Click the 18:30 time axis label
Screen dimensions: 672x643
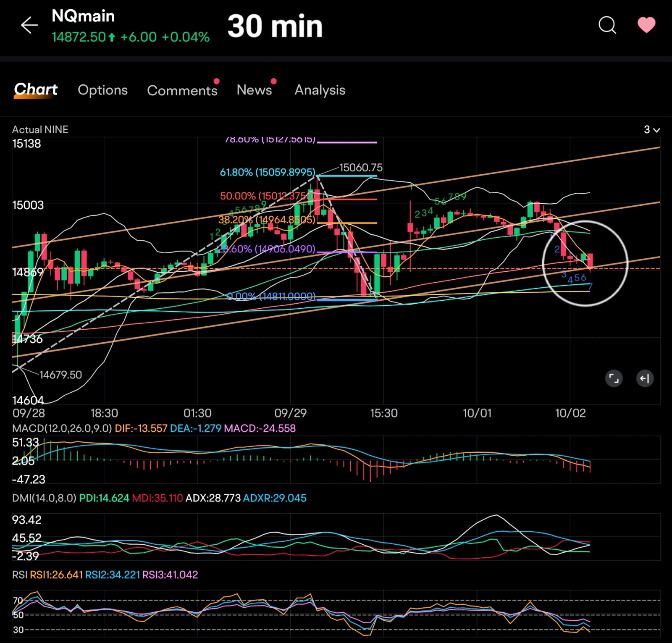click(x=104, y=413)
